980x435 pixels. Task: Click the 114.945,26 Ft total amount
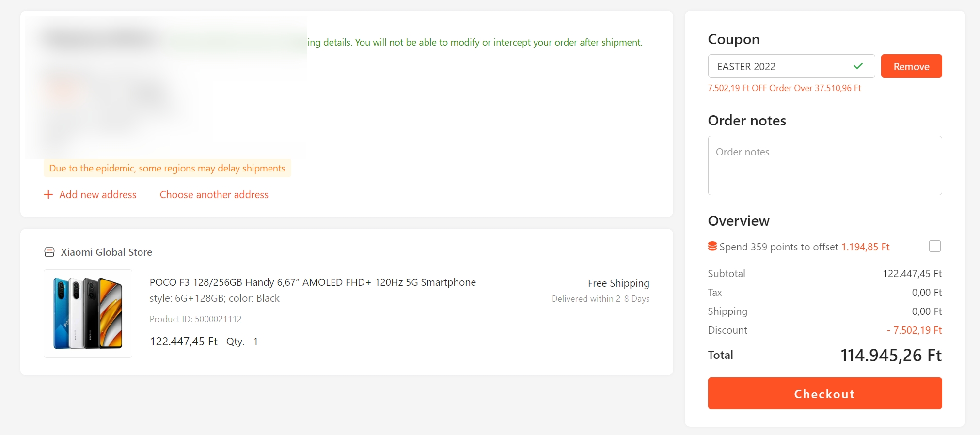(890, 356)
